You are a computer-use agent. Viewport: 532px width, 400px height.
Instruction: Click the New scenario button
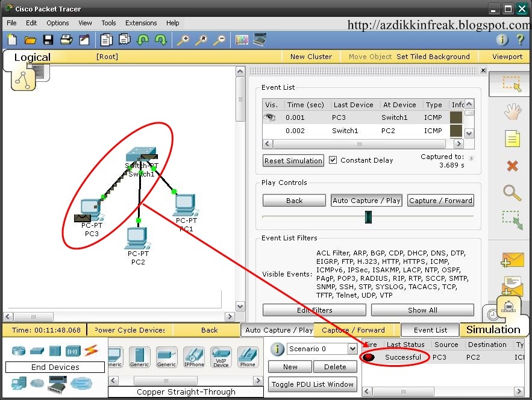click(290, 367)
